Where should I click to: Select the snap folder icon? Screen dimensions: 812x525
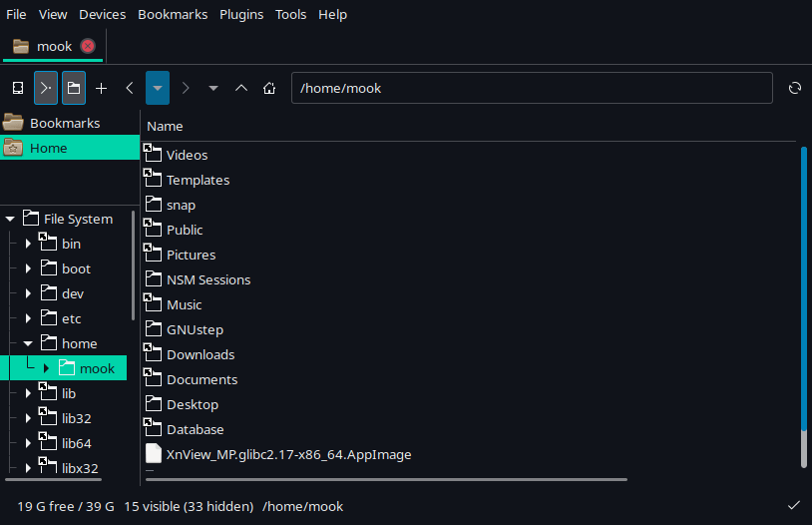click(154, 205)
